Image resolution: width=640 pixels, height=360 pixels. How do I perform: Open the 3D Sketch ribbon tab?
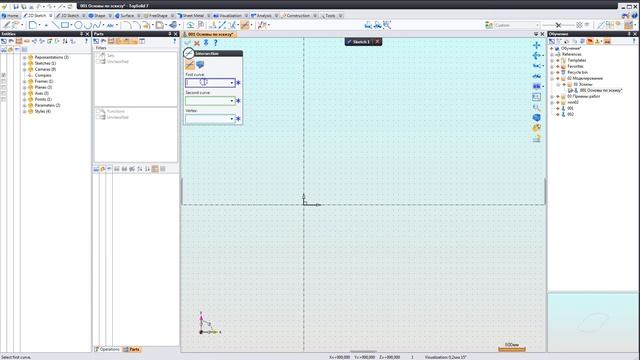[70, 16]
